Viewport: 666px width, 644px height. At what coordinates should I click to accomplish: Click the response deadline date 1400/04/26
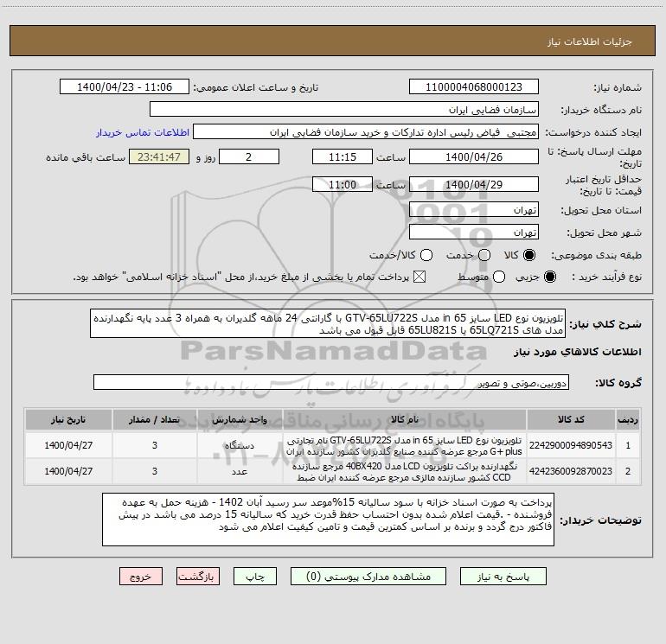[x=474, y=156]
